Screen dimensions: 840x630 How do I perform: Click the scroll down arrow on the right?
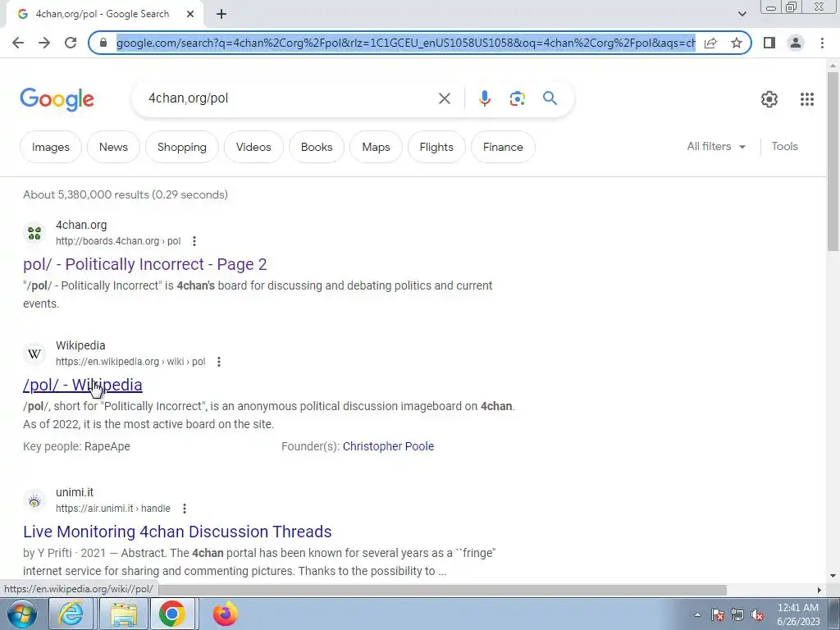(x=833, y=576)
